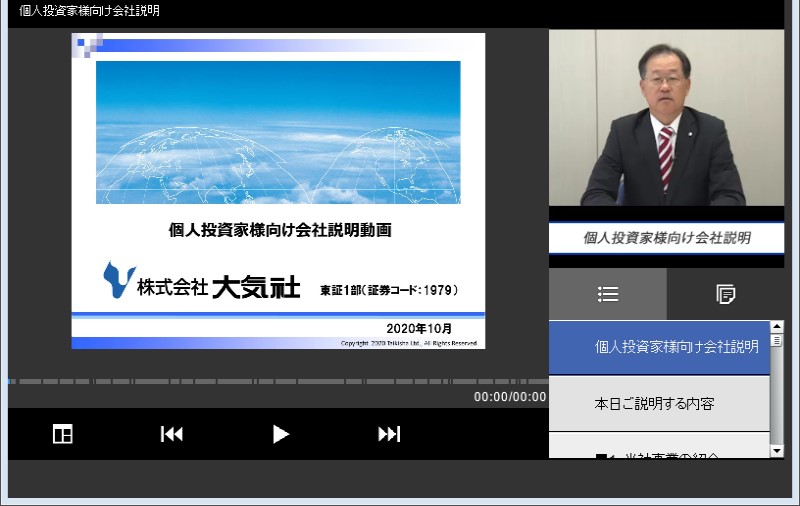Click the play button
The image size is (800, 506).
click(x=281, y=434)
